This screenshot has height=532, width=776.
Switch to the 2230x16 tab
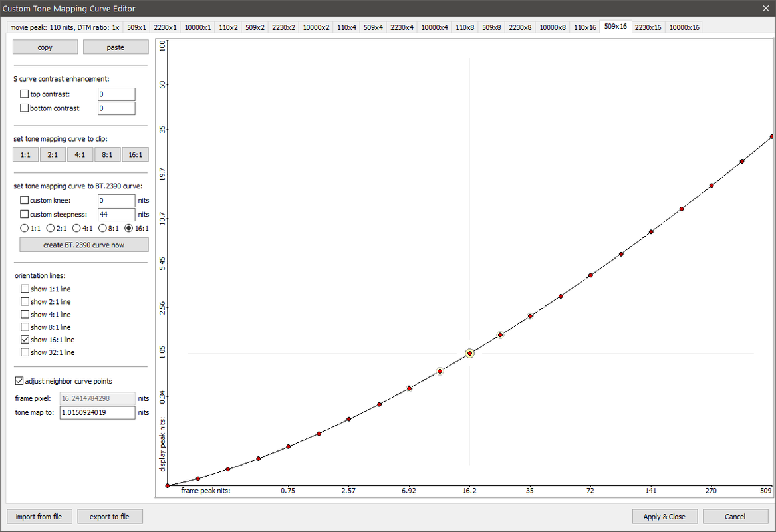(x=648, y=27)
